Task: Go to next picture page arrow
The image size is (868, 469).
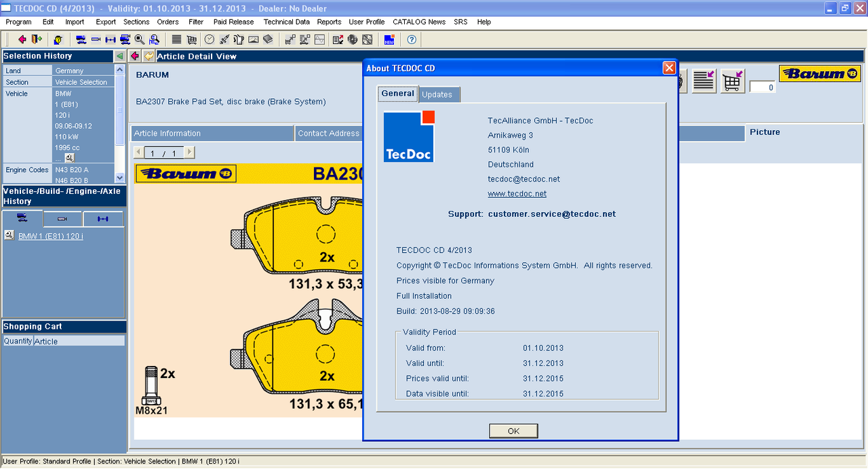Action: [x=189, y=153]
